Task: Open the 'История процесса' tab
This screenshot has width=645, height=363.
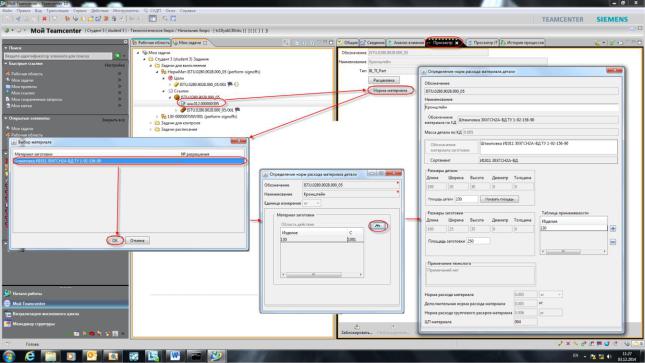Action: coord(523,42)
